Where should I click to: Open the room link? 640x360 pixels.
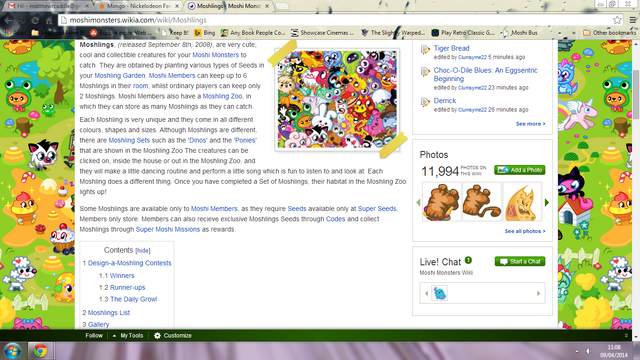click(x=140, y=86)
